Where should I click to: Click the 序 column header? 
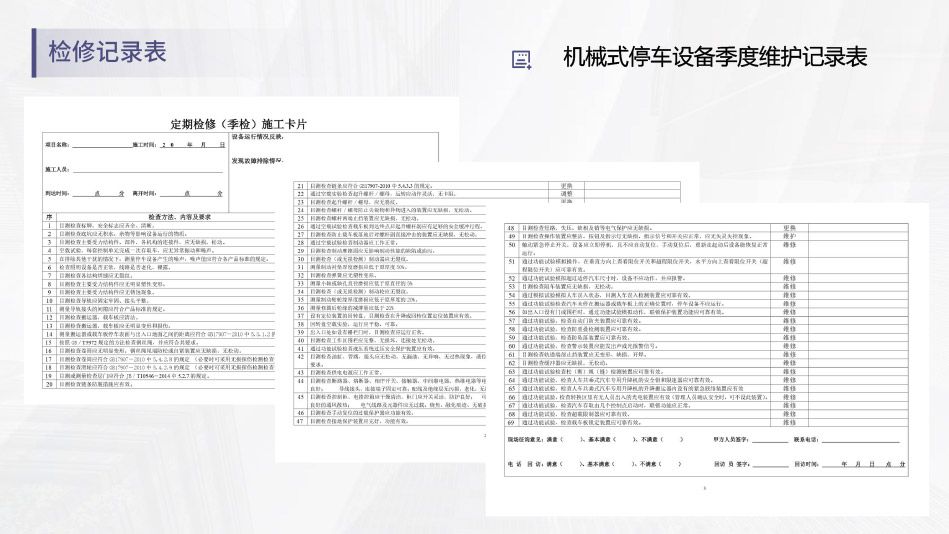click(x=49, y=217)
